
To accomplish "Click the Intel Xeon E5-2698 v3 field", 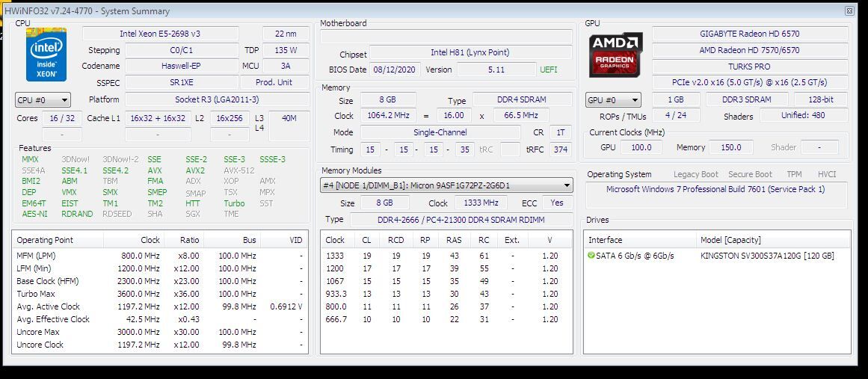I will point(160,34).
